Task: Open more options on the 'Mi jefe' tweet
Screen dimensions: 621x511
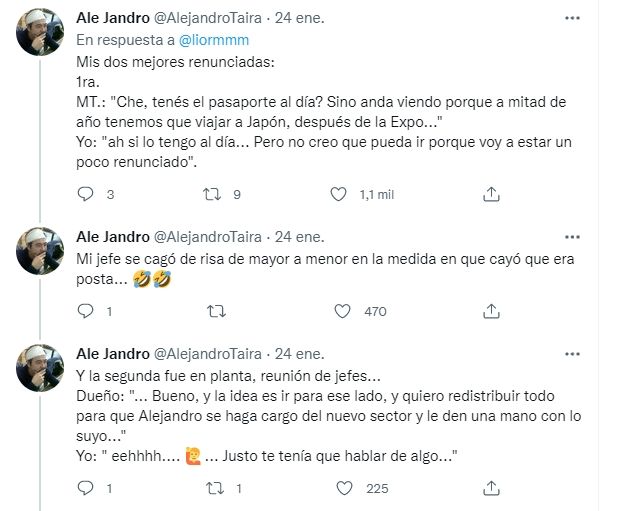Action: (x=571, y=236)
